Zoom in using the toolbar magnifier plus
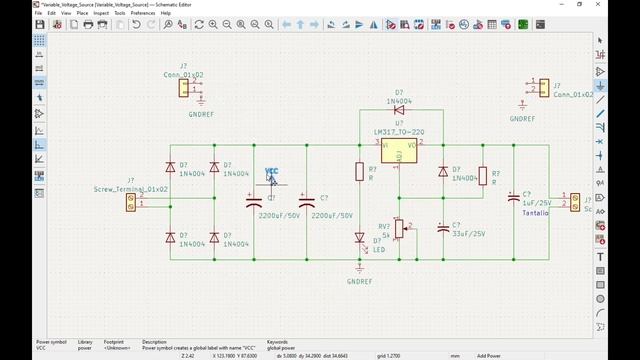Screen dimensions: 640x360 [x=213, y=24]
